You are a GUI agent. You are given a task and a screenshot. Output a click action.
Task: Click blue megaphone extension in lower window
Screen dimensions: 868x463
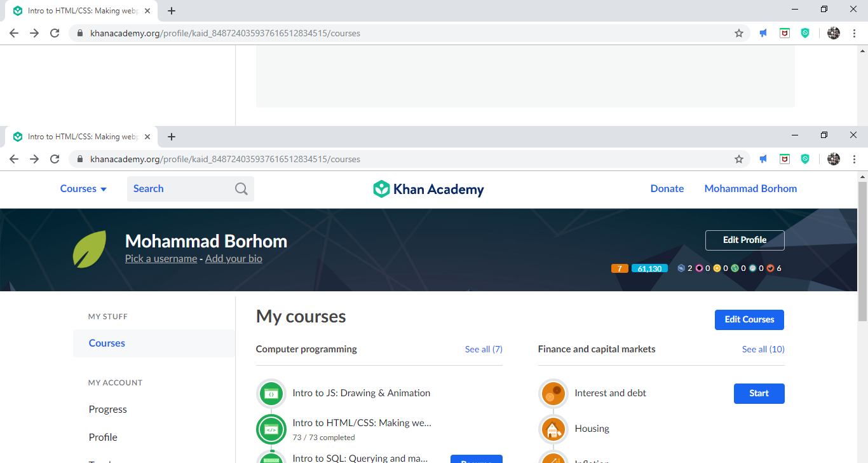(763, 159)
